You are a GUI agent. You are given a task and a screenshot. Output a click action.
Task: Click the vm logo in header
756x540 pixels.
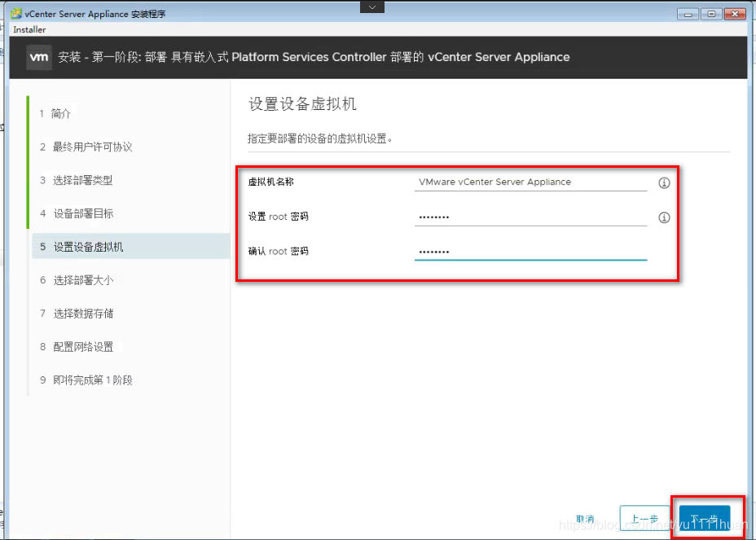coord(39,57)
